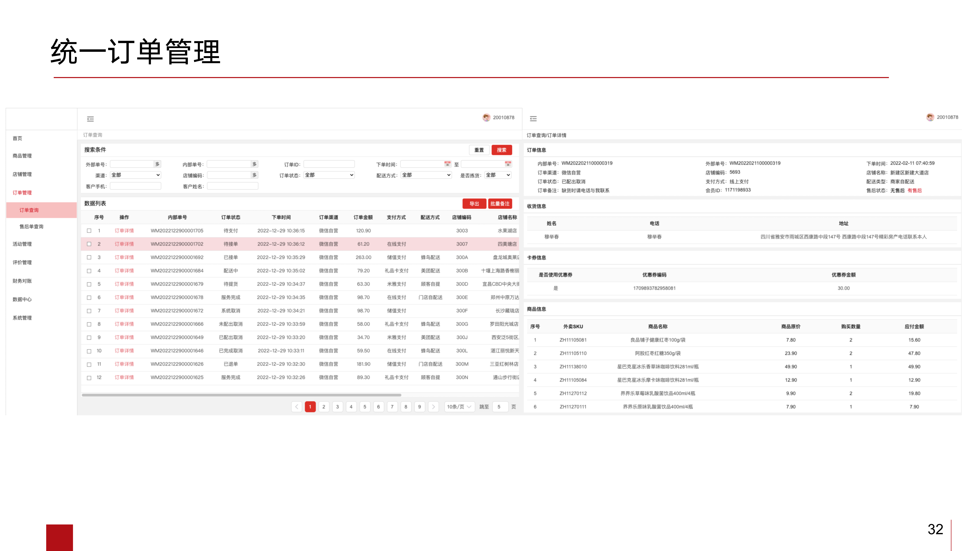This screenshot has width=980, height=551.
Task: Open 是否拣货 dropdown
Action: tap(498, 175)
